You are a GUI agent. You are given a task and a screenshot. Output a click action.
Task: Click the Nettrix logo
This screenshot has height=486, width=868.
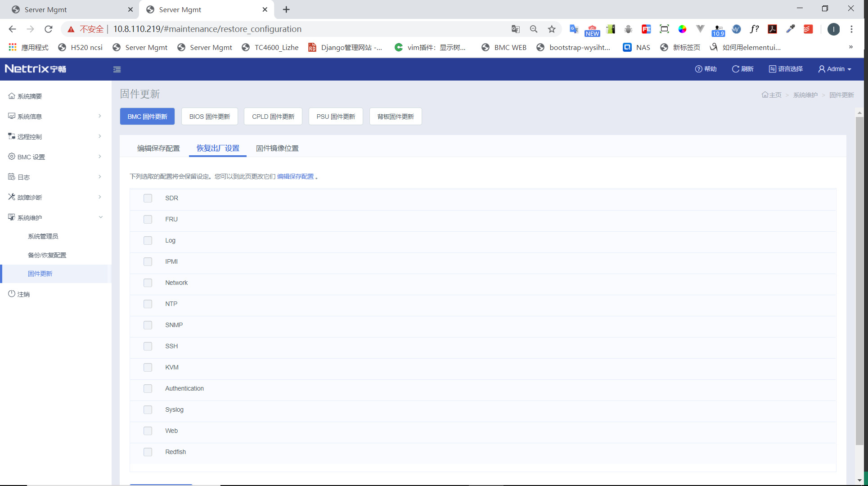click(x=36, y=69)
